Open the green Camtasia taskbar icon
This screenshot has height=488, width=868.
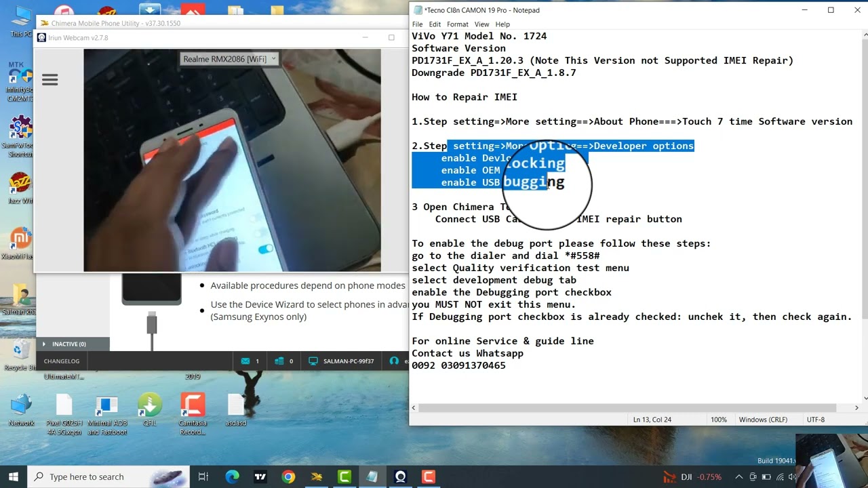tap(344, 476)
